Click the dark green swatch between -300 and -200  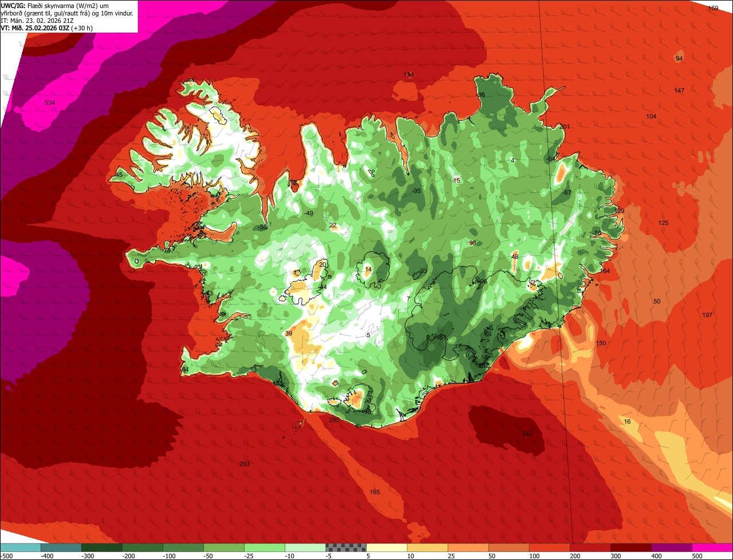click(x=102, y=547)
